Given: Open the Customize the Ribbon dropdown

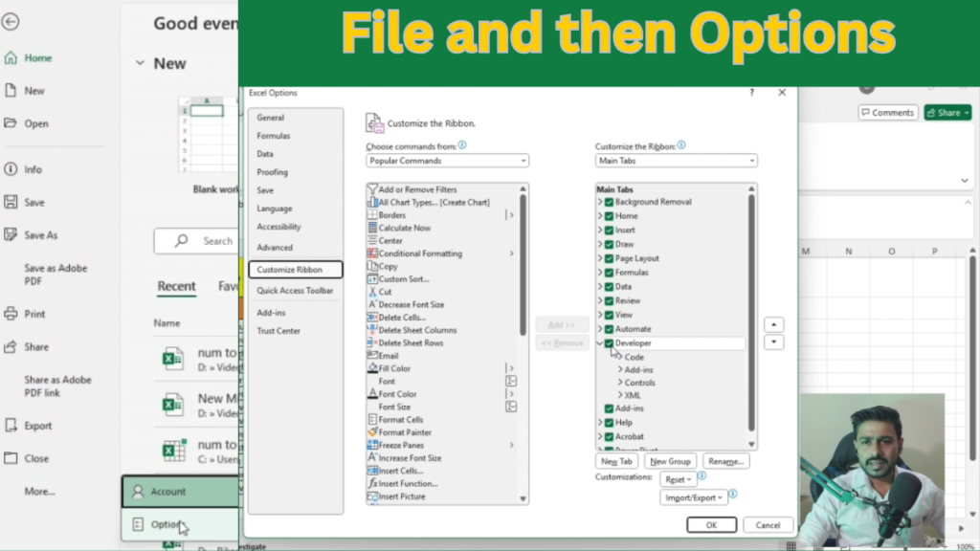Looking at the screenshot, I should [x=677, y=161].
